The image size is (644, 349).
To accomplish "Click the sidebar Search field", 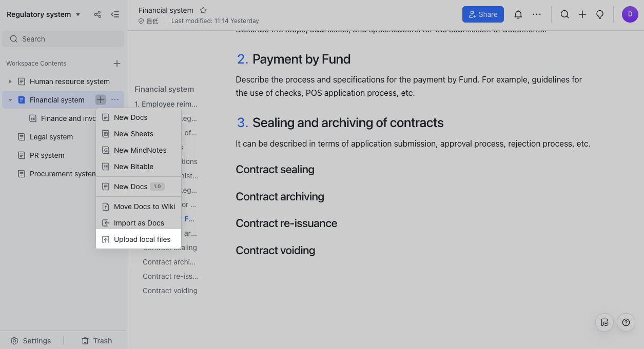I will click(x=63, y=39).
